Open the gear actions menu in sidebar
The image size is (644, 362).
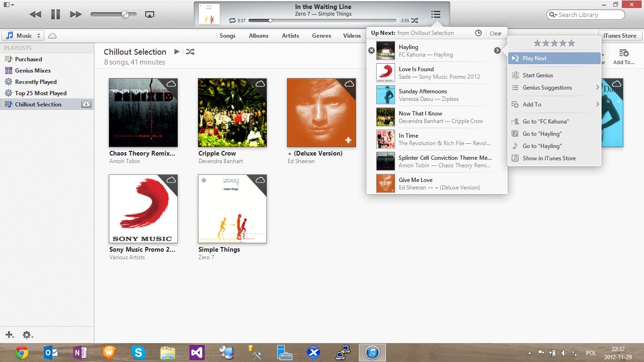(x=27, y=335)
